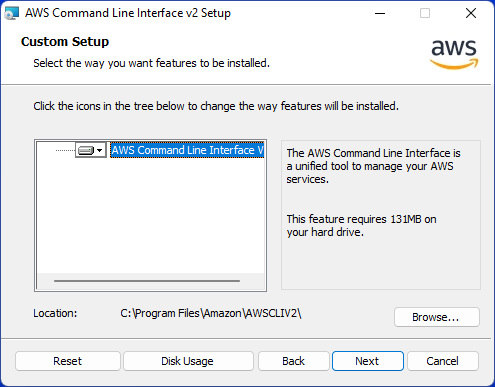Image resolution: width=495 pixels, height=387 pixels.
Task: Go back using the Back button
Action: (294, 361)
